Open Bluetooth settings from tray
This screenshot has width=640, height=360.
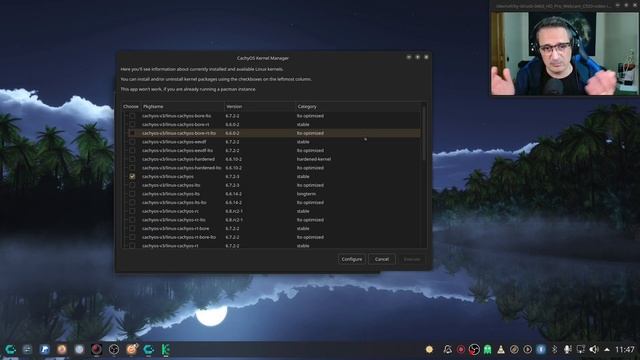tap(554, 349)
